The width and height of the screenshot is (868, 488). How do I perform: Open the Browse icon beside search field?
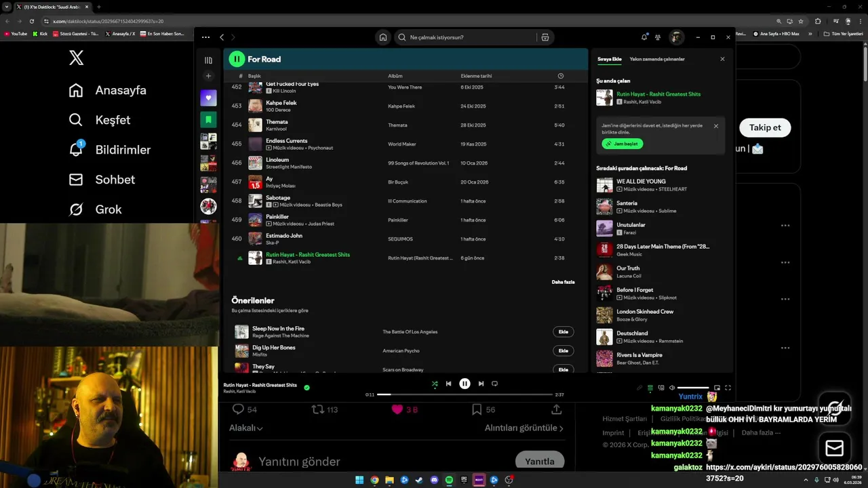tap(545, 37)
